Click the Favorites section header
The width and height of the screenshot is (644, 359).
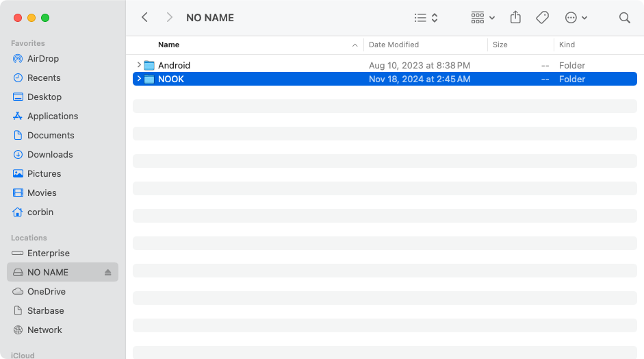click(x=28, y=43)
